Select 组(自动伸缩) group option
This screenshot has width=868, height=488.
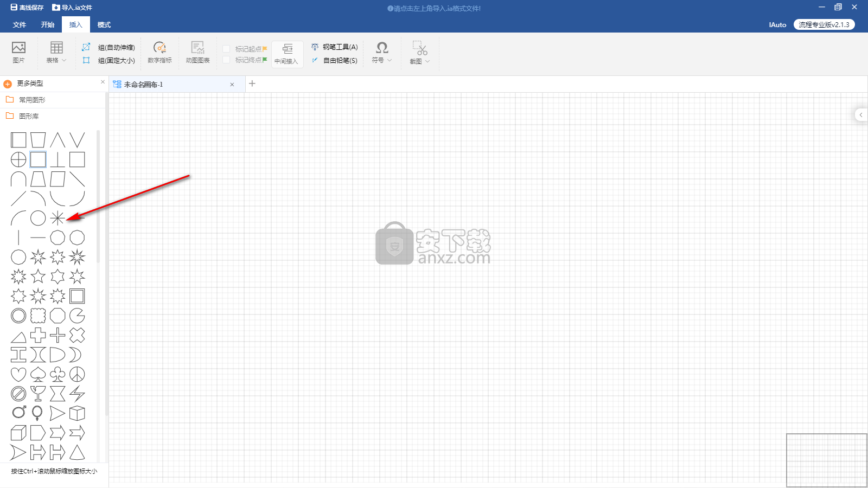tap(108, 47)
